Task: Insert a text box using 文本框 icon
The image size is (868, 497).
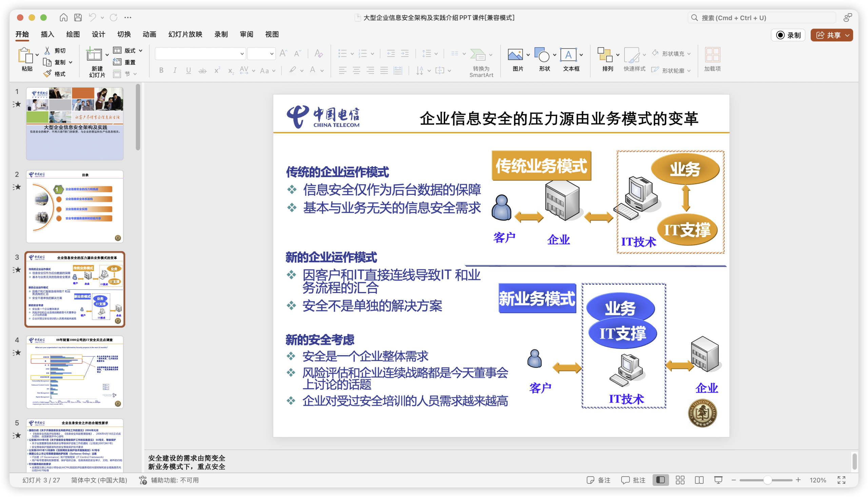Action: (569, 55)
